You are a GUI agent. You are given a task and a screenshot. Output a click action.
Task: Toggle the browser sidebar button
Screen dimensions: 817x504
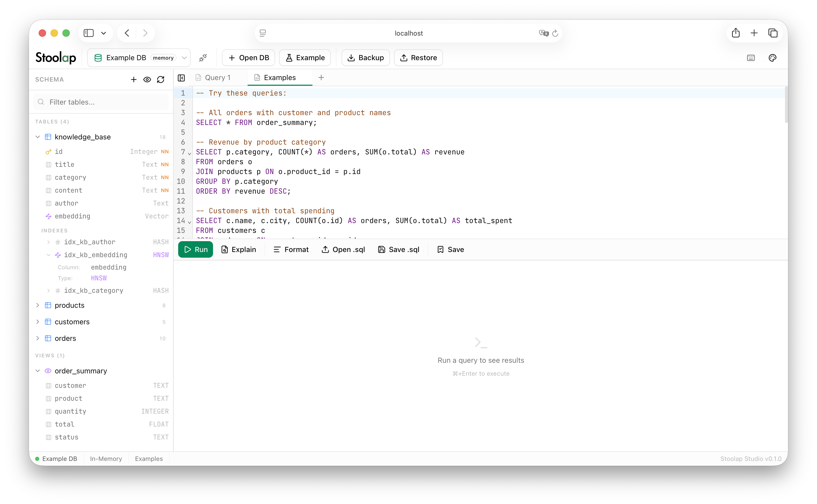coord(89,33)
